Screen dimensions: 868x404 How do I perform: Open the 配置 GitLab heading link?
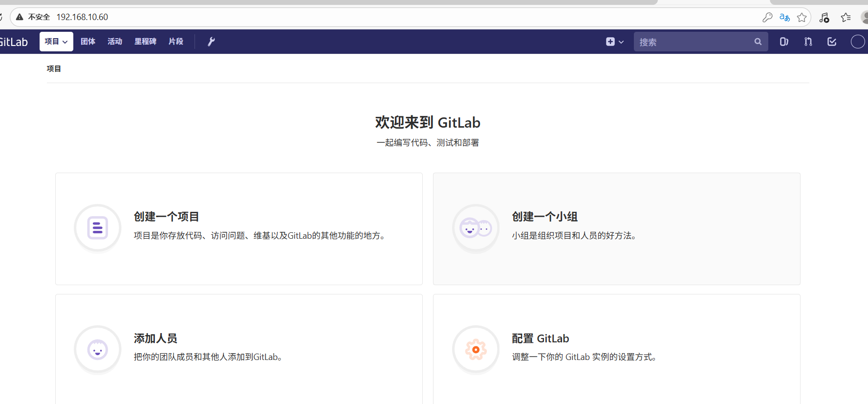click(541, 338)
